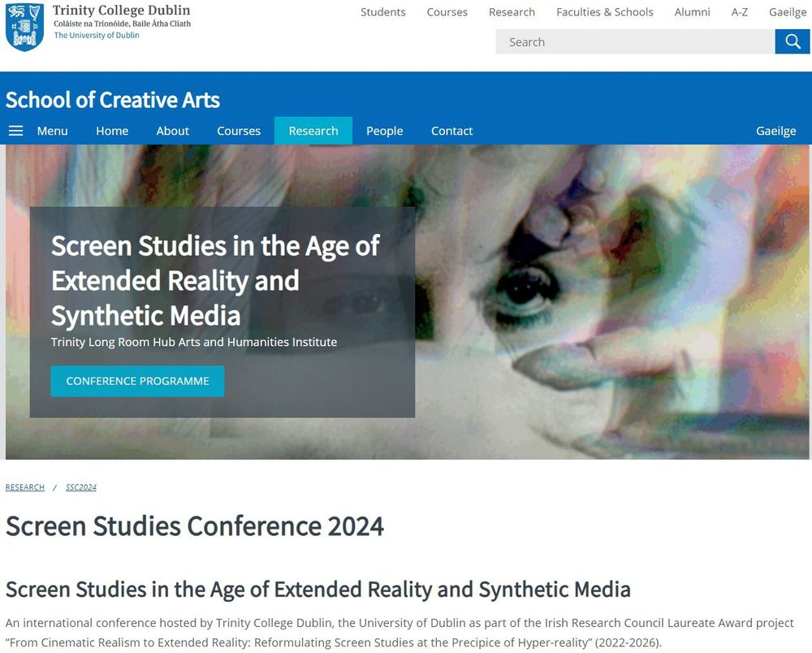
Task: Click Gaeilge in the blue navigation bar
Action: (775, 131)
